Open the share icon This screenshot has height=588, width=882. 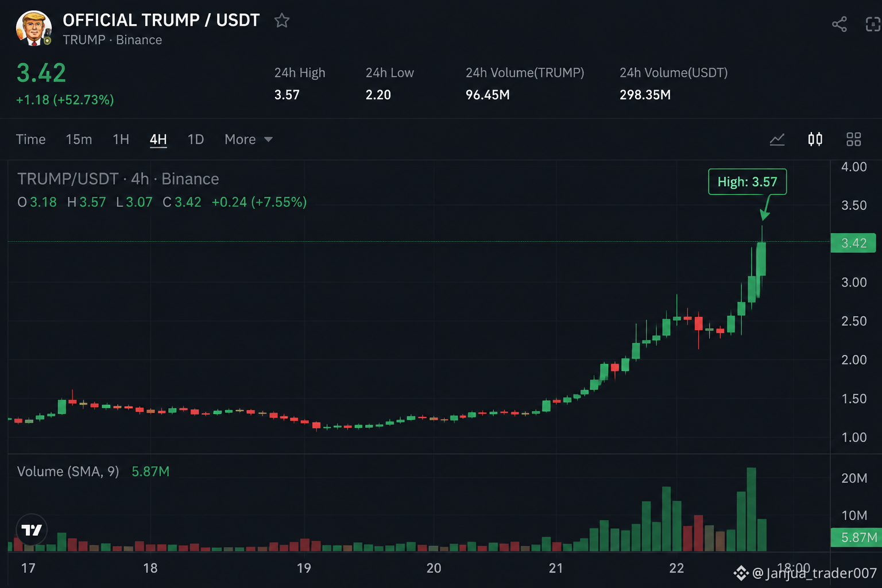[840, 24]
